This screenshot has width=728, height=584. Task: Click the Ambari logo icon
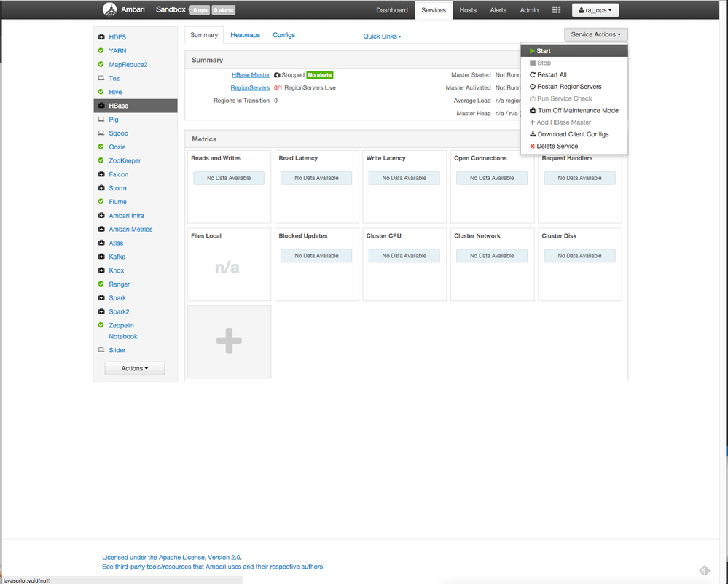pos(109,9)
